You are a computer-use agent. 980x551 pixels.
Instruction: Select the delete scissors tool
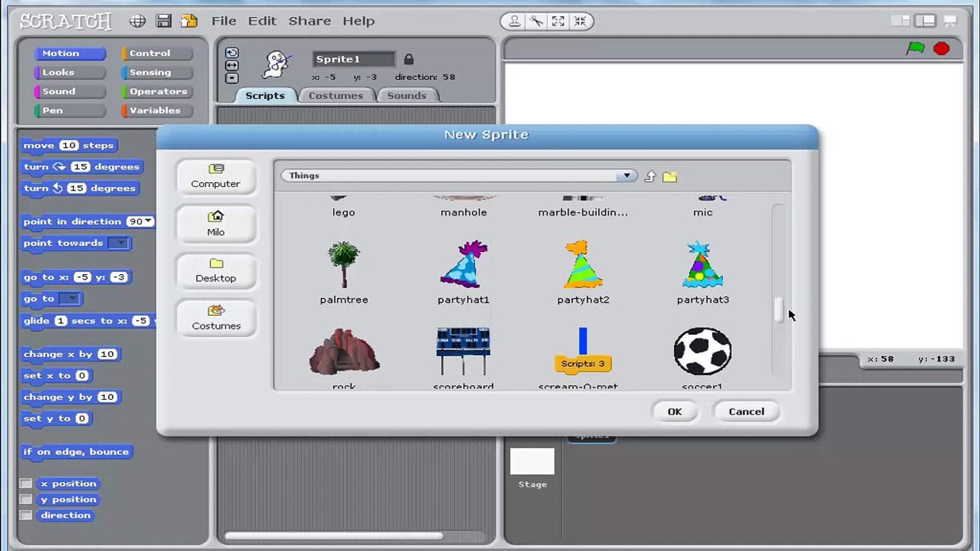[x=536, y=21]
